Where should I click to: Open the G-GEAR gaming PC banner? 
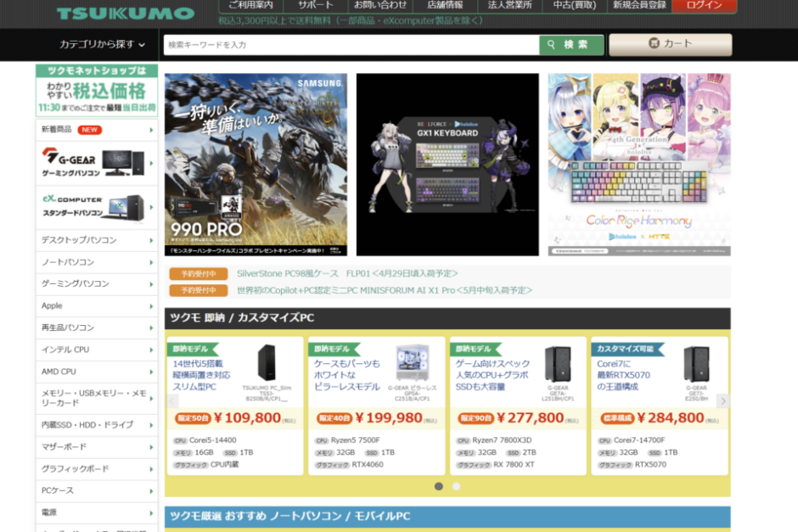coord(96,163)
